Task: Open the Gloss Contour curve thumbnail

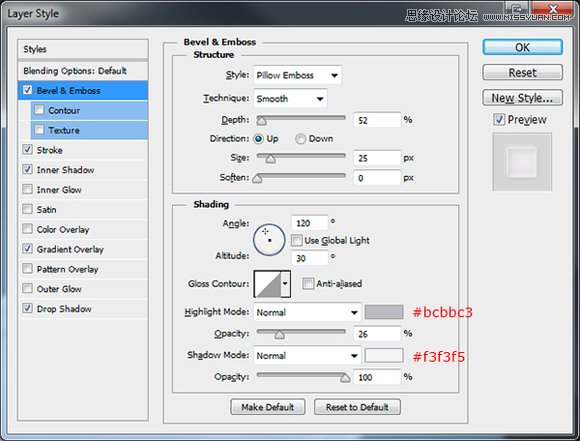Action: (268, 284)
